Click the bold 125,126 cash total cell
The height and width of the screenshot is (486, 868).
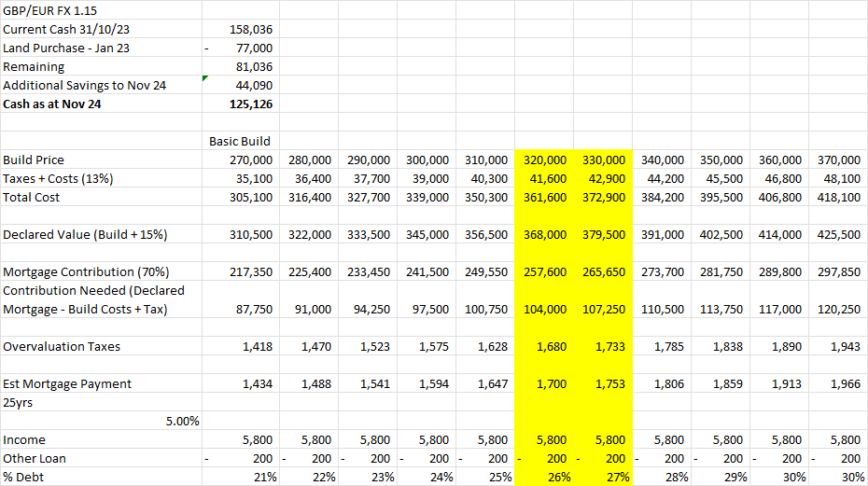tap(248, 104)
